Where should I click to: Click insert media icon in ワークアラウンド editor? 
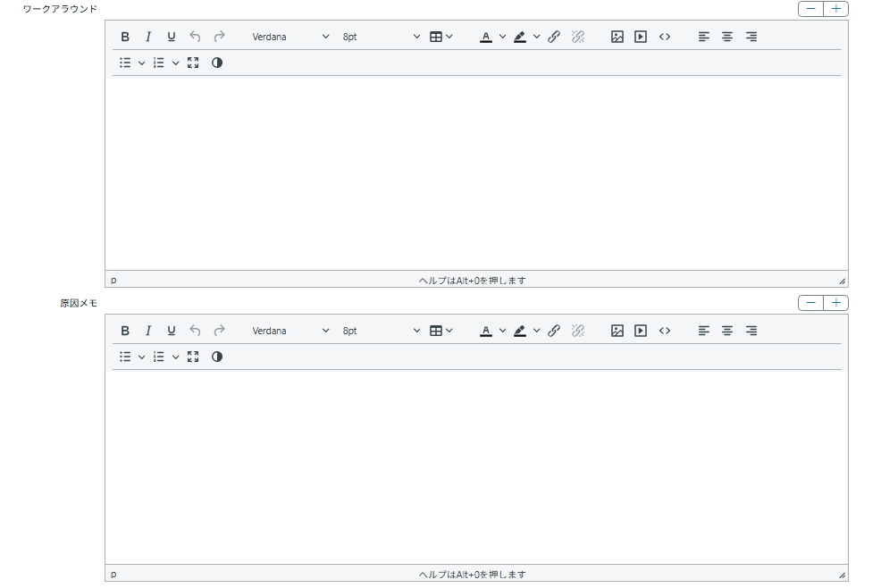click(x=641, y=37)
